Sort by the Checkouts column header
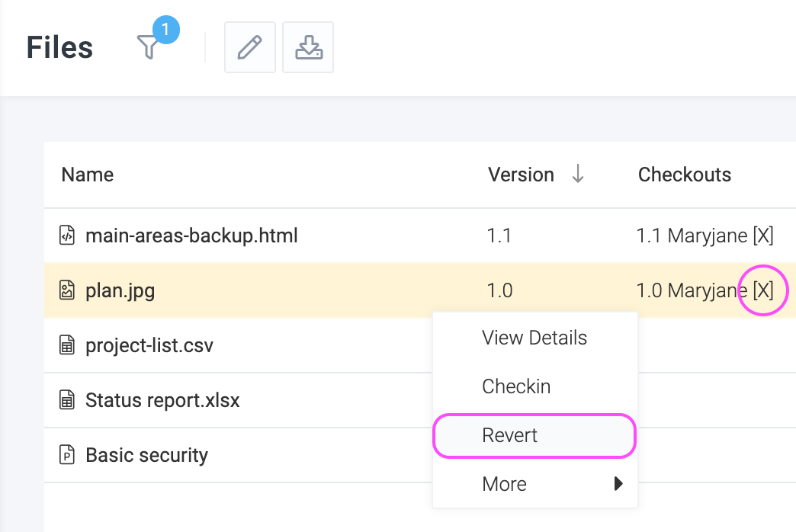The width and height of the screenshot is (796, 532). pos(685,175)
